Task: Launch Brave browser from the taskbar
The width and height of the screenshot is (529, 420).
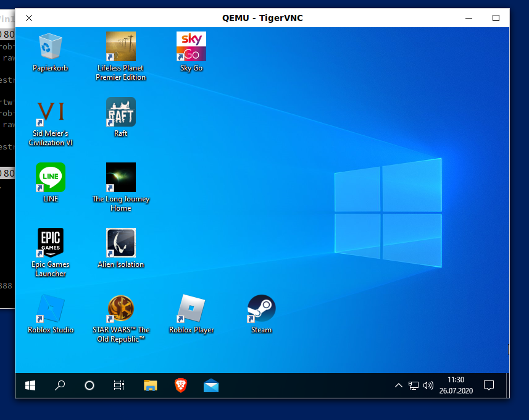Action: [x=181, y=385]
